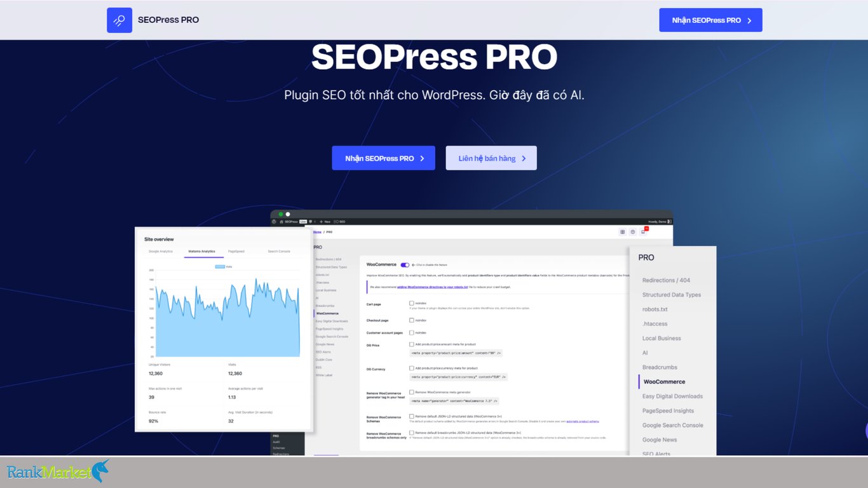
Task: Open the Google Analytics tab in Site overview
Action: [161, 252]
